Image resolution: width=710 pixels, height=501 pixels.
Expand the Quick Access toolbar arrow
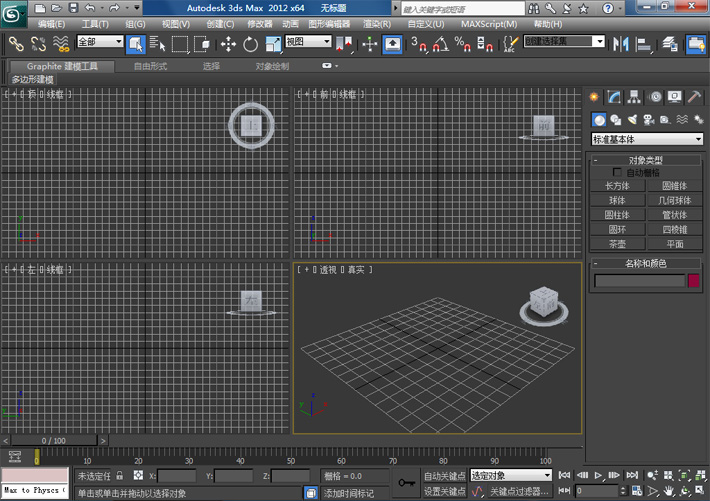coord(137,8)
